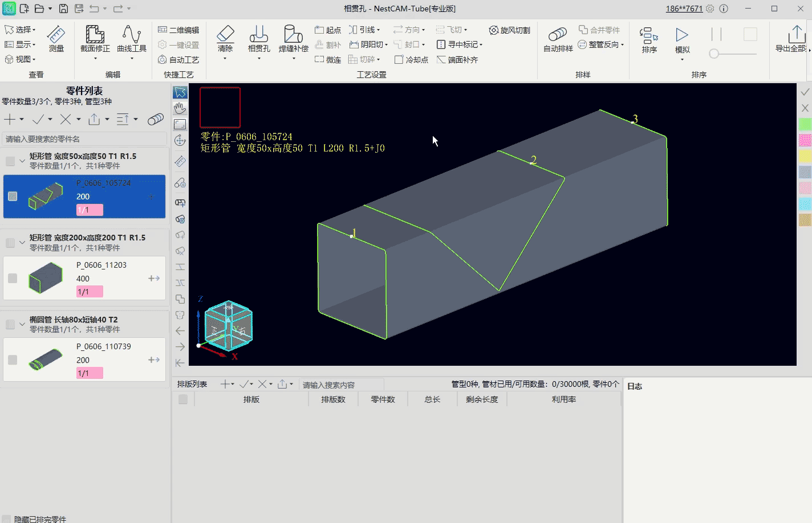Image resolution: width=812 pixels, height=523 pixels.
Task: Run 自动排样 auto nesting
Action: (558, 40)
